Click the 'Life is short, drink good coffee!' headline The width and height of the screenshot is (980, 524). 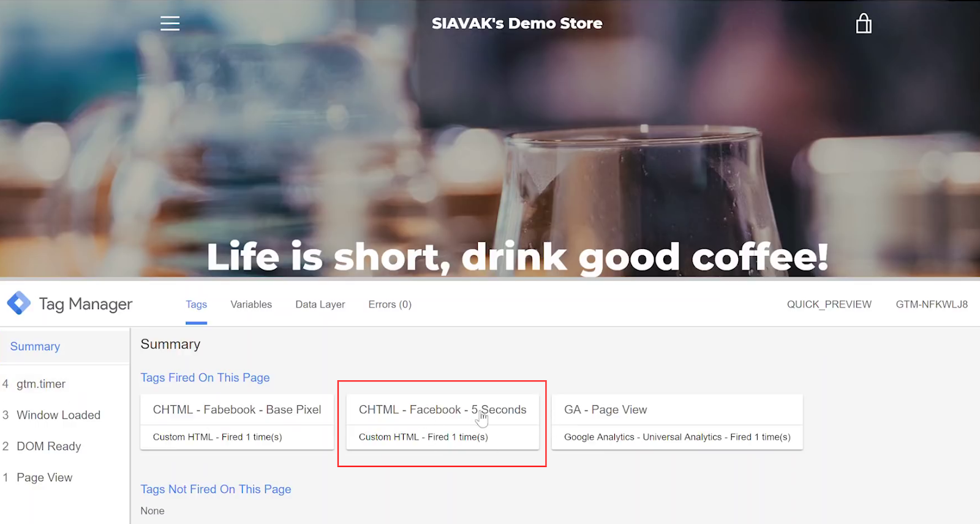pos(518,256)
